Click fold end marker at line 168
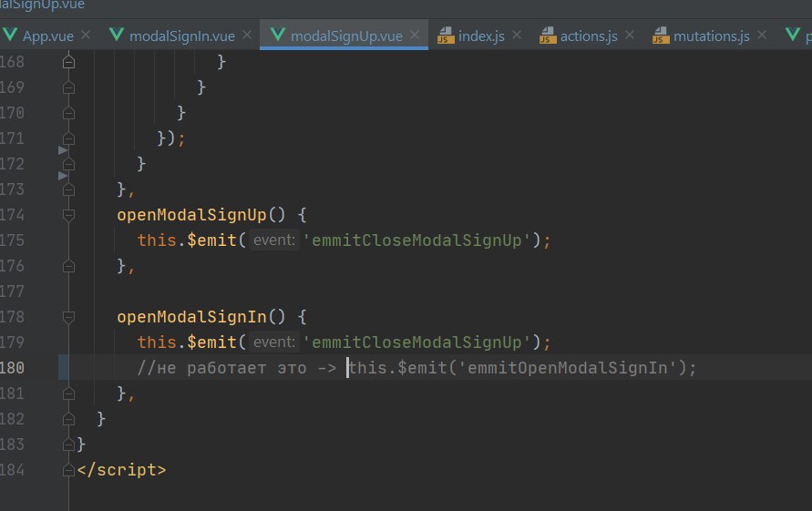The image size is (812, 511). [68, 62]
